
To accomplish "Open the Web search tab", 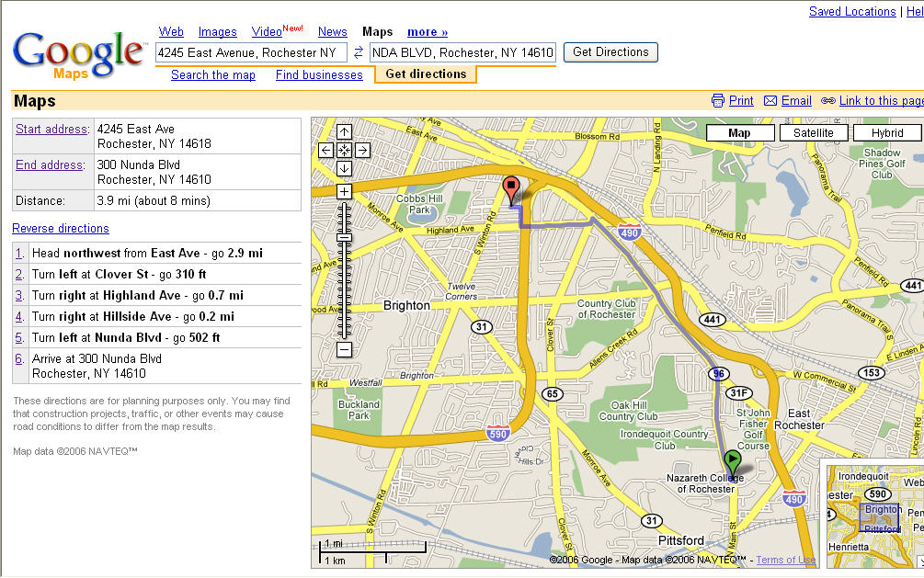I will click(171, 32).
